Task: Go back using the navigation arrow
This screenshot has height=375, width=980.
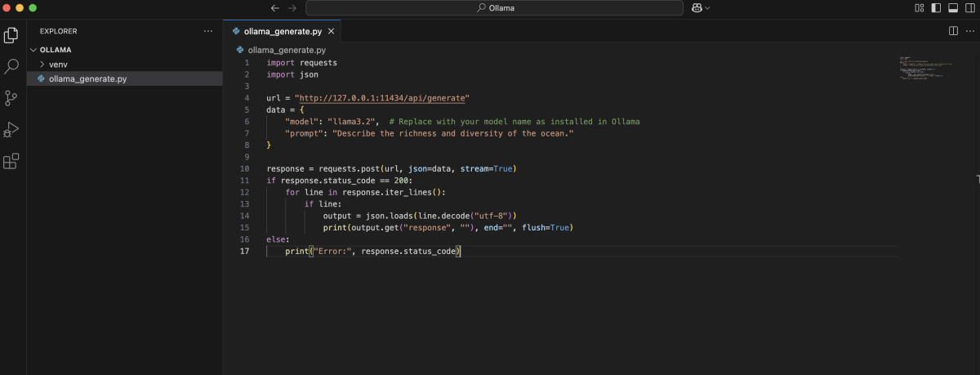Action: click(274, 7)
